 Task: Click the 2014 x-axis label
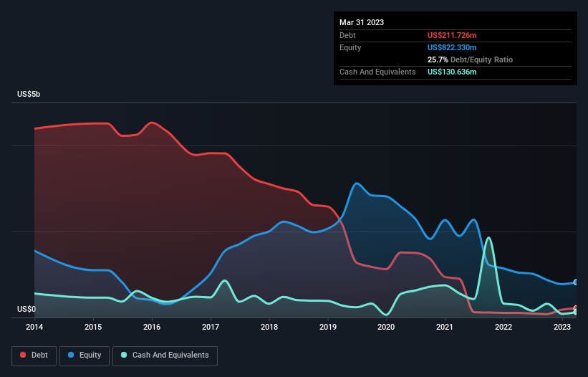(34, 327)
